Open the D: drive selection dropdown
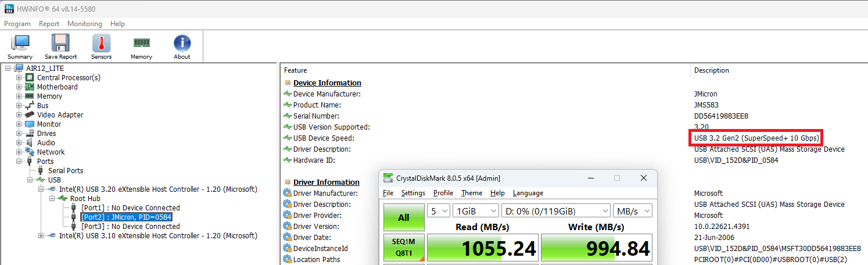The width and height of the screenshot is (868, 265). click(x=555, y=210)
